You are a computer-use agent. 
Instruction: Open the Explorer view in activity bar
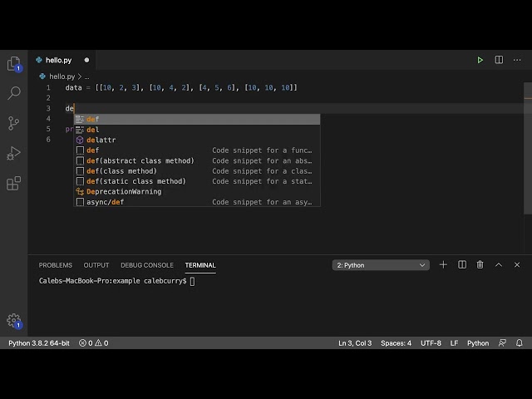pos(14,64)
